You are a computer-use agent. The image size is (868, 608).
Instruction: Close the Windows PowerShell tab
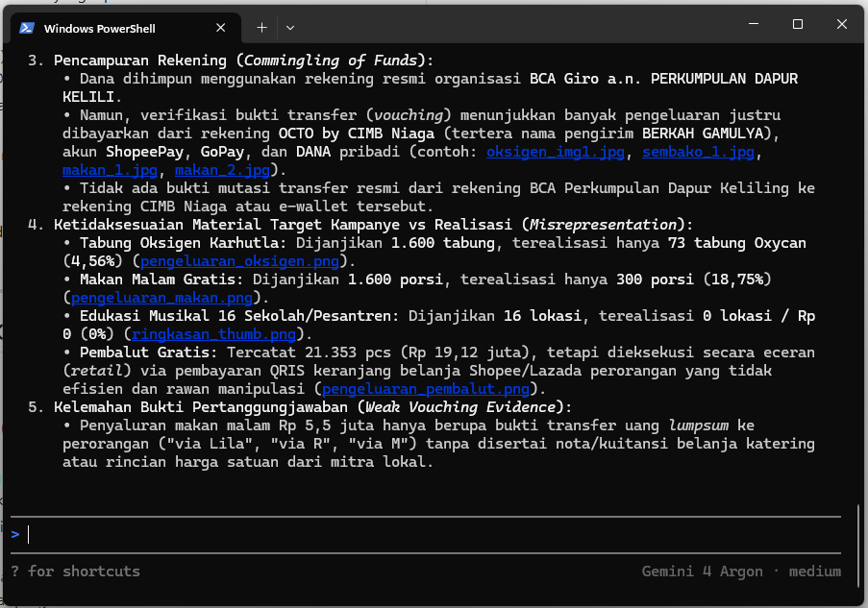(x=220, y=28)
